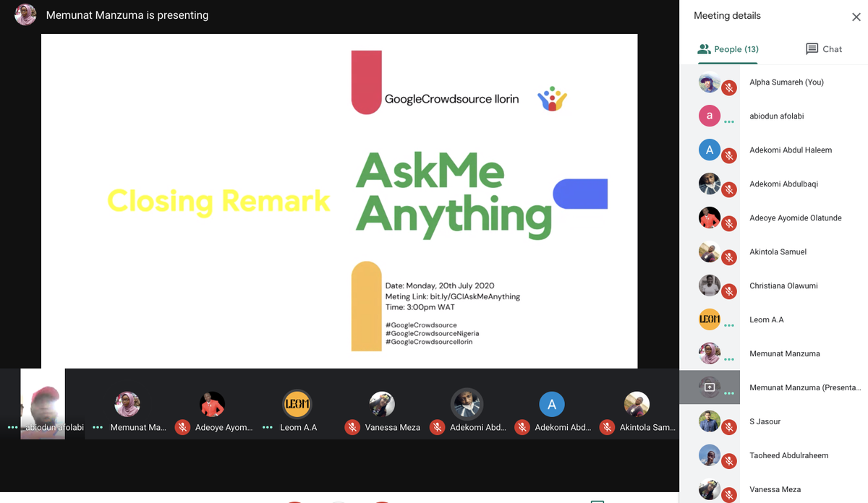868x503 pixels.
Task: Click muted mic icon for Vanessa Meza in list
Action: coord(729,495)
